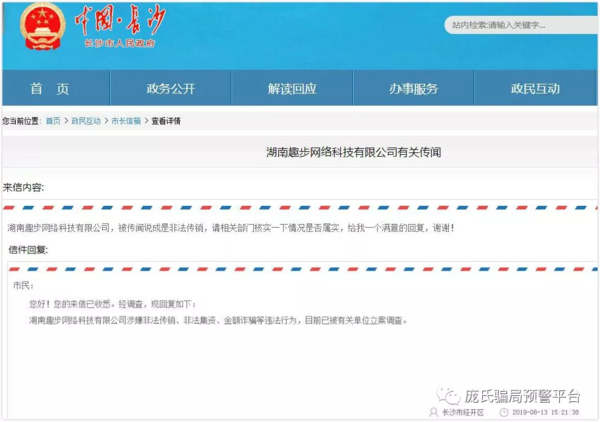Open the 政务公开 navigation tab
The width and height of the screenshot is (600, 422).
(171, 89)
